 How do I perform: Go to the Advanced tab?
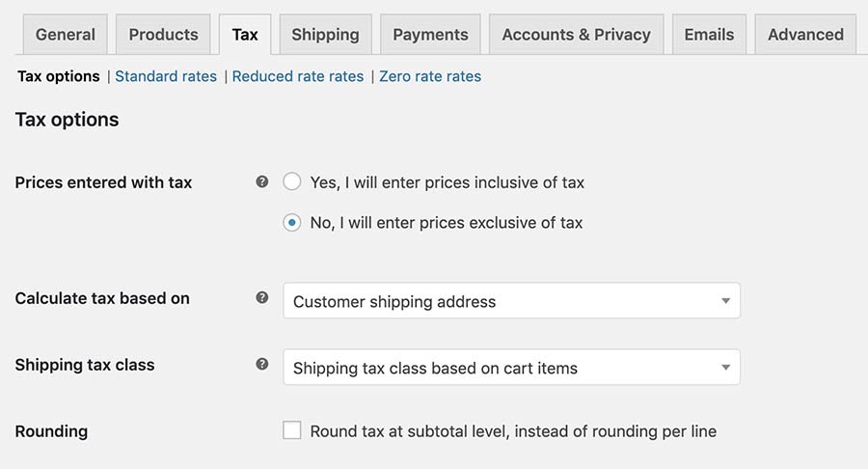(805, 35)
